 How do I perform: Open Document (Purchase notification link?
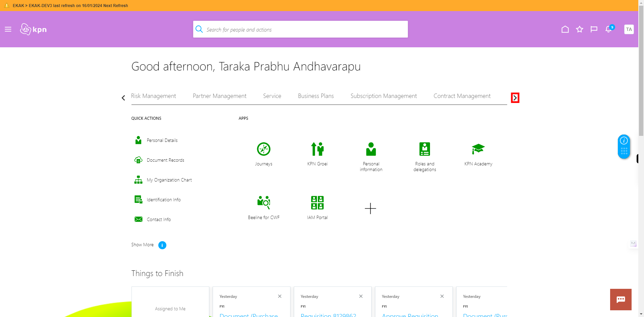tap(249, 315)
